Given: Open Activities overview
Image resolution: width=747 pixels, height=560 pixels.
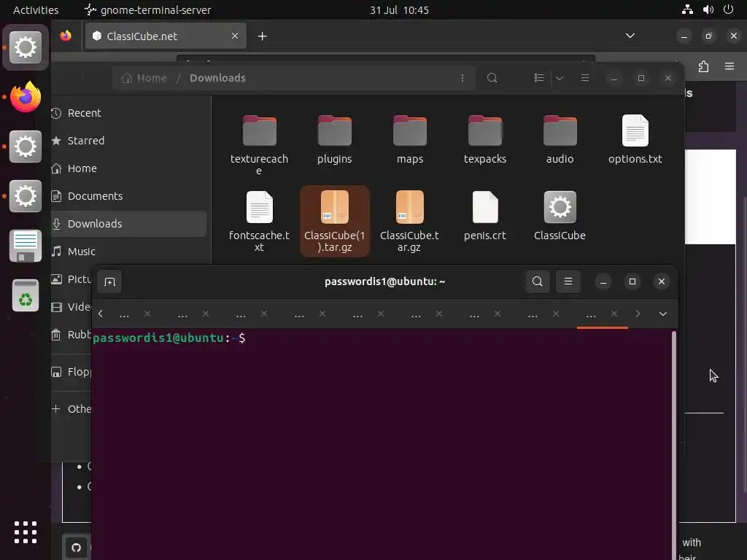Looking at the screenshot, I should (x=36, y=10).
